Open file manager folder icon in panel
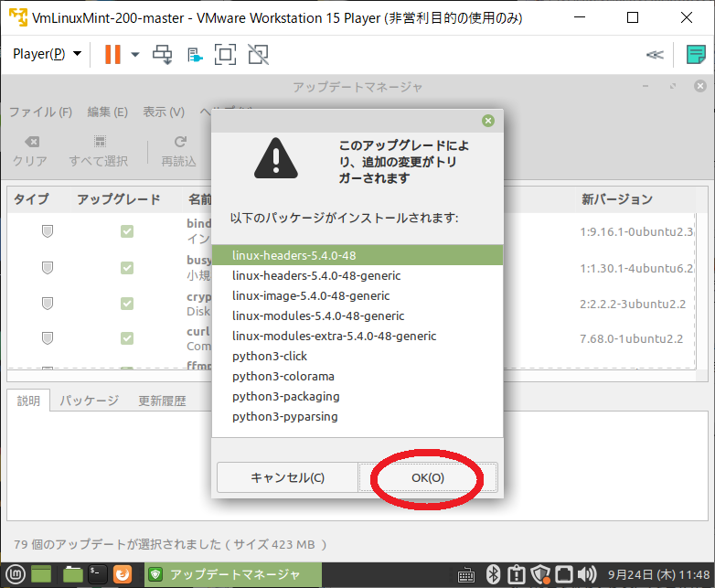The height and width of the screenshot is (588, 715). 72,575
